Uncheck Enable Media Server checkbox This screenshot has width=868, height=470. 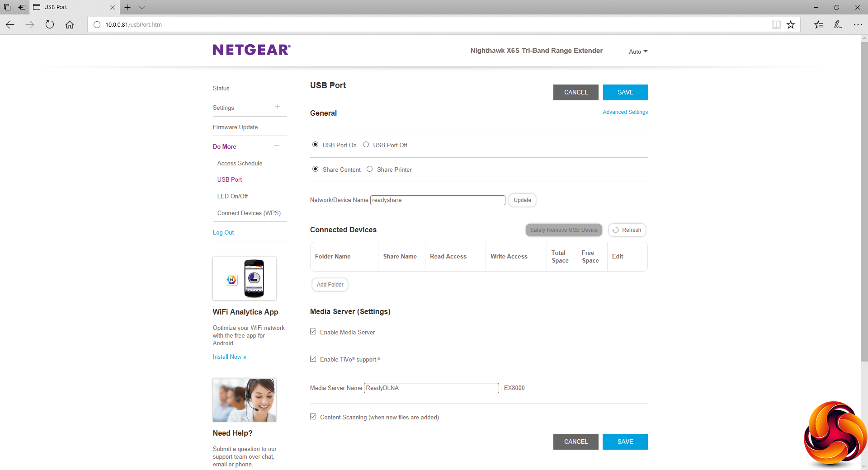(313, 332)
